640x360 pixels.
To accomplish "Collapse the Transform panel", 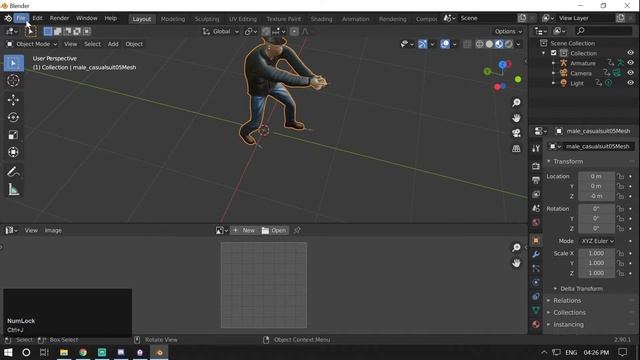I will 568,162.
